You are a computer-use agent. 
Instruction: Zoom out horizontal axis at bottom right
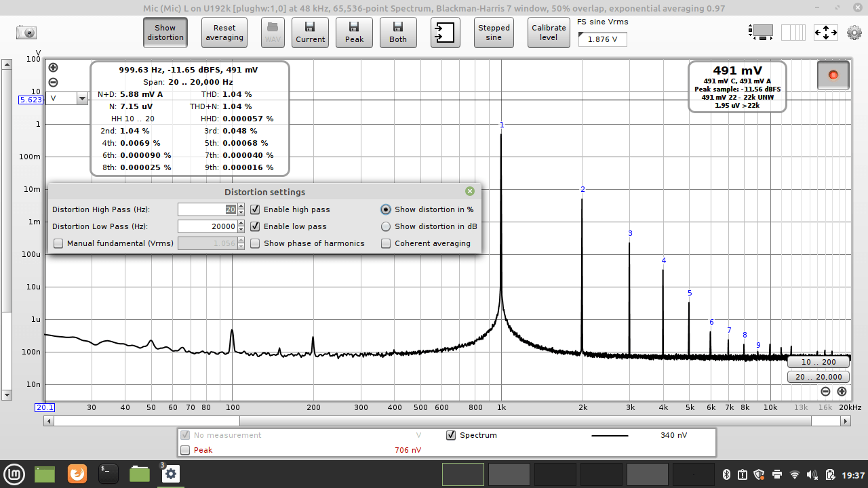[x=825, y=391]
